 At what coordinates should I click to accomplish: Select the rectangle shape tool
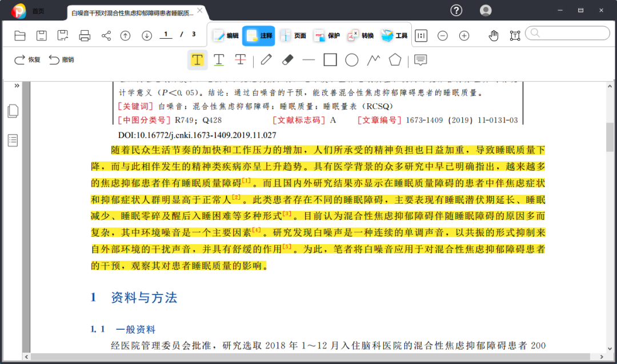click(x=330, y=60)
